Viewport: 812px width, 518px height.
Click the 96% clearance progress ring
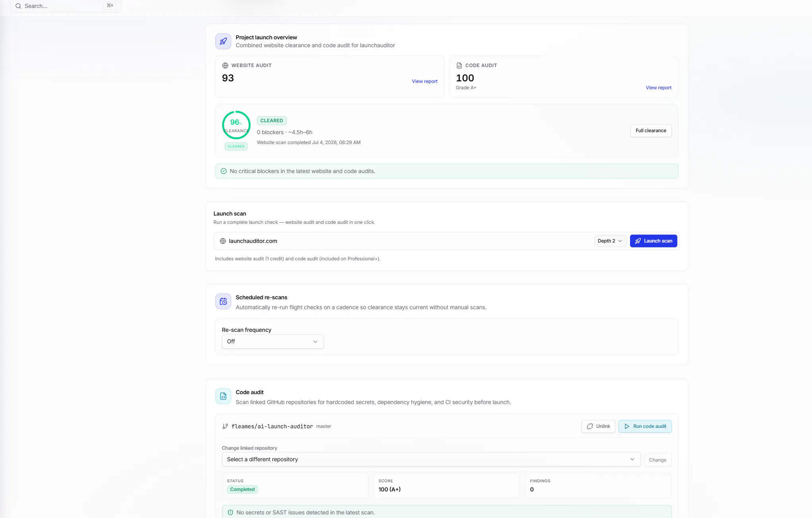click(236, 125)
